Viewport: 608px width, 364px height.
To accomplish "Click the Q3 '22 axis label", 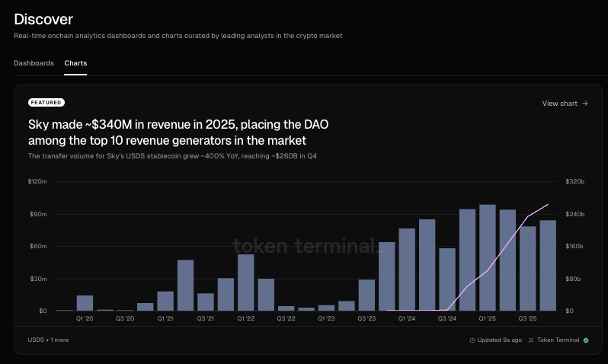I will [286, 318].
